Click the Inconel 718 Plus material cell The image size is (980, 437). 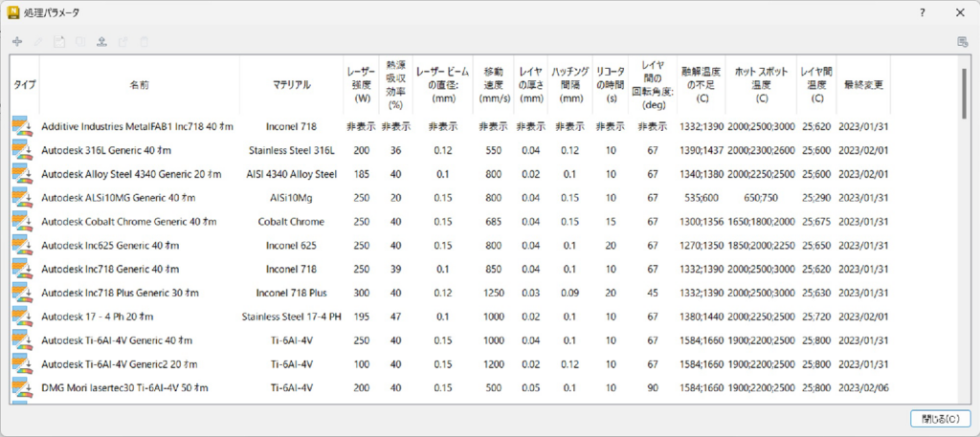tap(291, 293)
